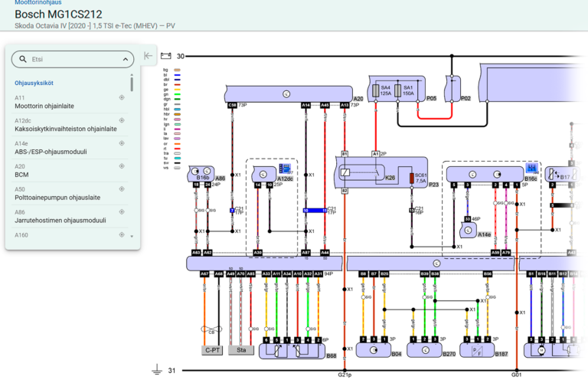Image resolution: width=588 pixels, height=383 pixels.
Task: Expand the Ohjausyksiköt section header
Action: 34,83
